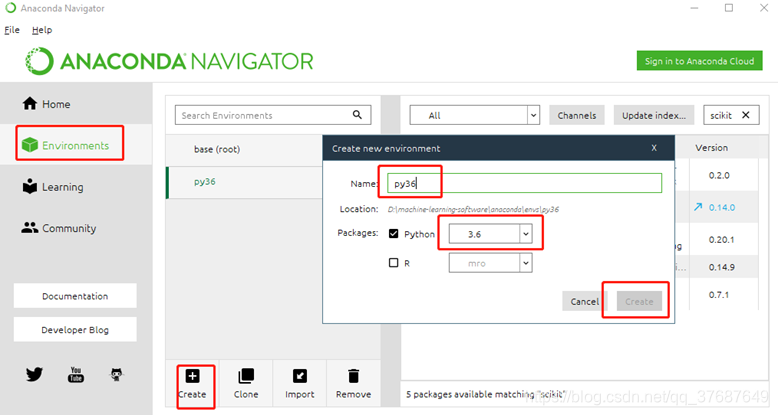
Task: Open the Documentation link button
Action: coord(75,296)
